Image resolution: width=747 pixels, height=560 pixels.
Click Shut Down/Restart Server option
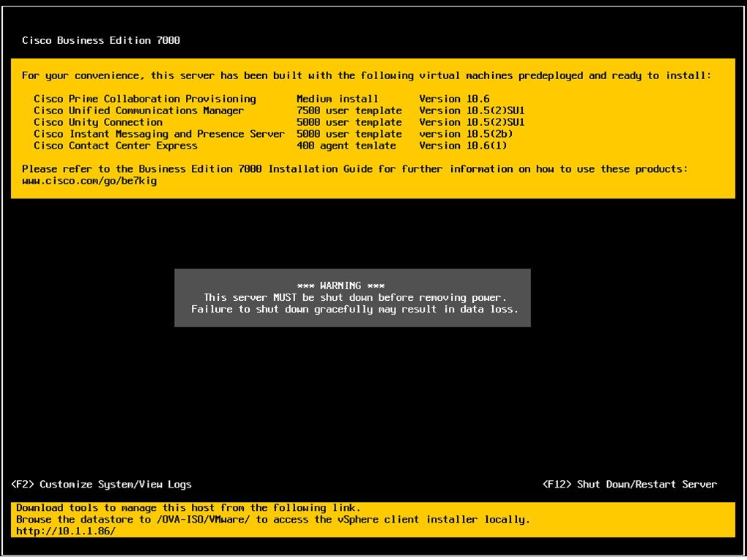647,484
